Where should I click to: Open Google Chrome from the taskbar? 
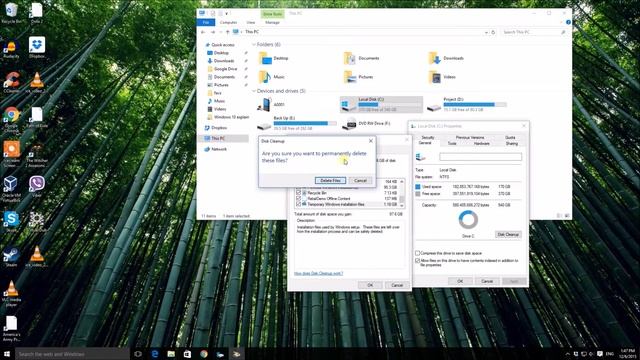tap(204, 354)
